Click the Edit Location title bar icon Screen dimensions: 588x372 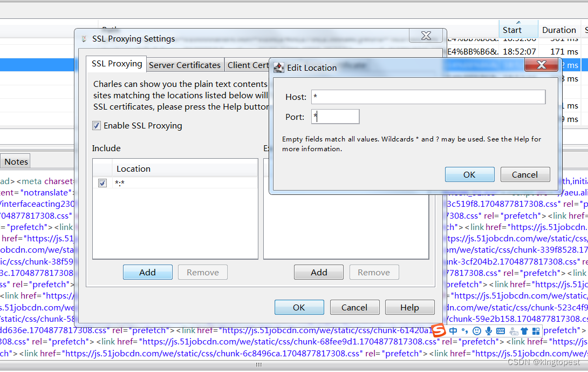click(279, 67)
